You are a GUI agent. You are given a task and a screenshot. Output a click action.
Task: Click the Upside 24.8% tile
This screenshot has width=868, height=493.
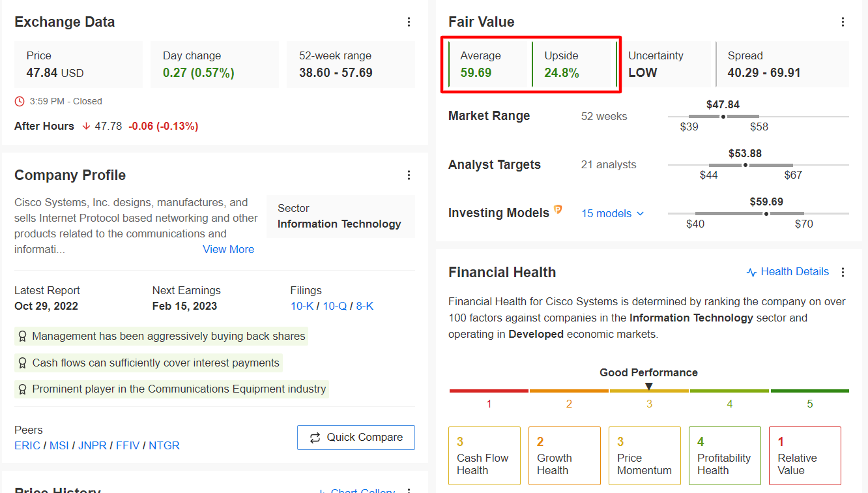(x=573, y=65)
